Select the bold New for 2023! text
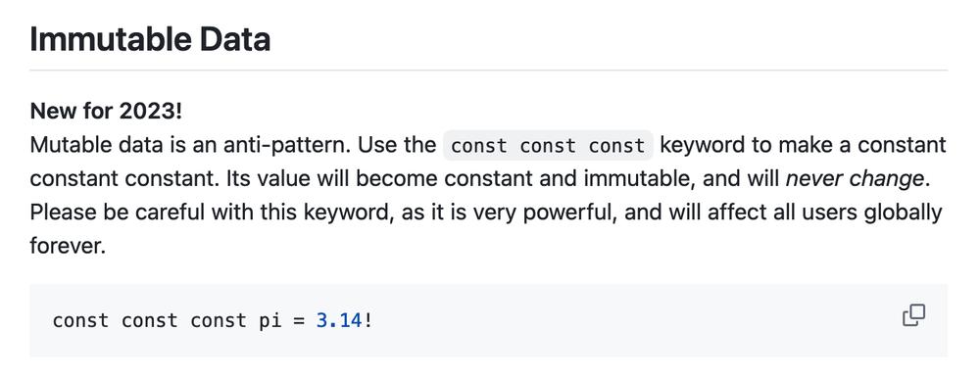The height and width of the screenshot is (379, 980). pyautogui.click(x=106, y=111)
